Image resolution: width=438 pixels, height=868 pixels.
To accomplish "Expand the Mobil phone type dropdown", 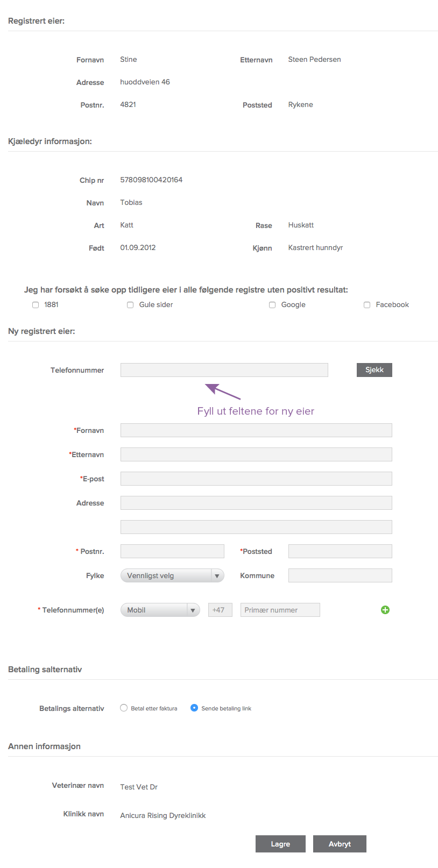I will (x=160, y=610).
